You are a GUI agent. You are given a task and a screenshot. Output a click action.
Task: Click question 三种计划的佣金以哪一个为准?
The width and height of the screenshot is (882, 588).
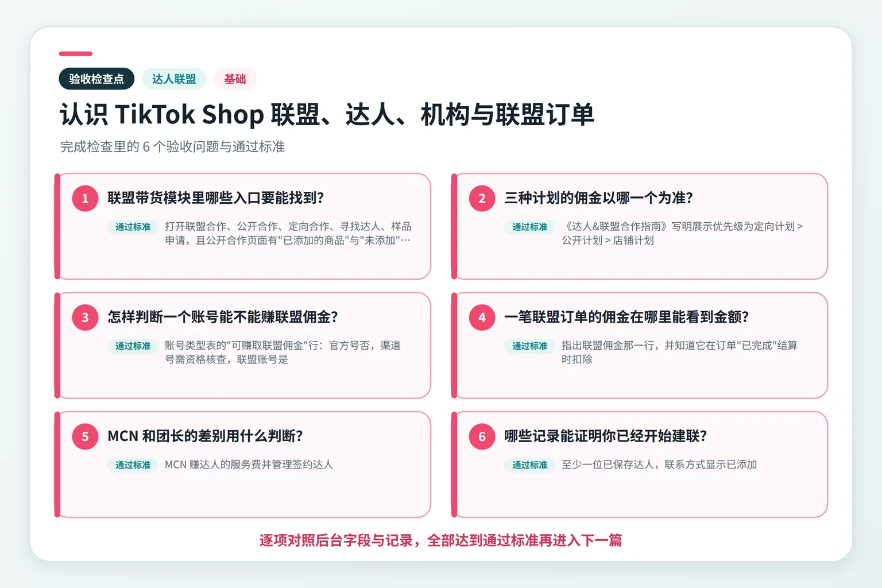point(599,198)
